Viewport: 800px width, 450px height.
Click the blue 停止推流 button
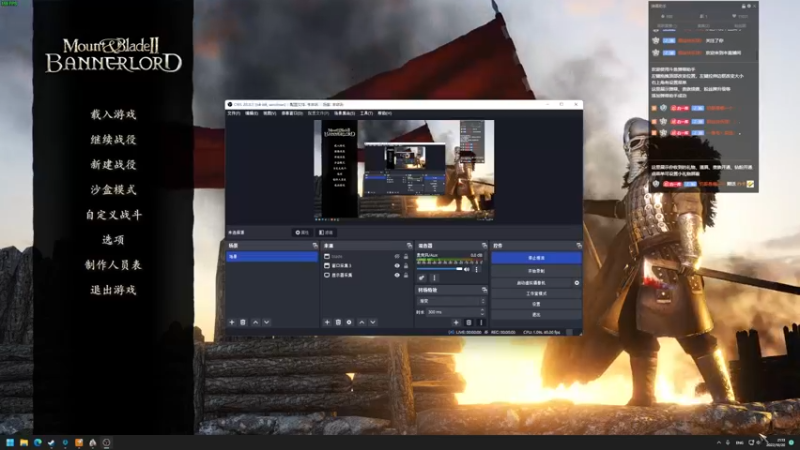click(536, 258)
